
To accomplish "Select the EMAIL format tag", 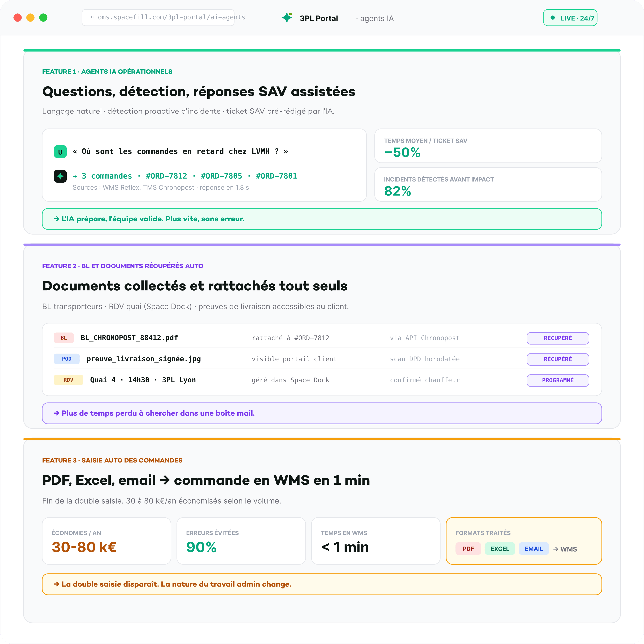I will coord(534,549).
